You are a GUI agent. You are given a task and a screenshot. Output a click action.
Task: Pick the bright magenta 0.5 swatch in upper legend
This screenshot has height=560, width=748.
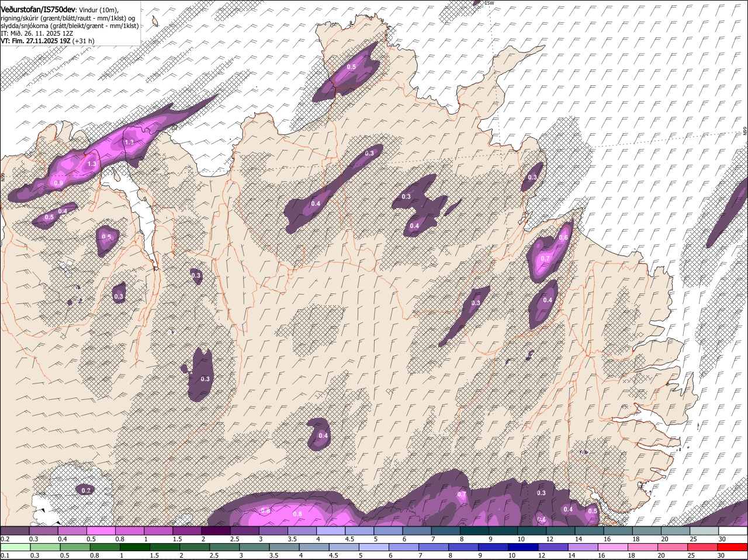click(x=102, y=530)
